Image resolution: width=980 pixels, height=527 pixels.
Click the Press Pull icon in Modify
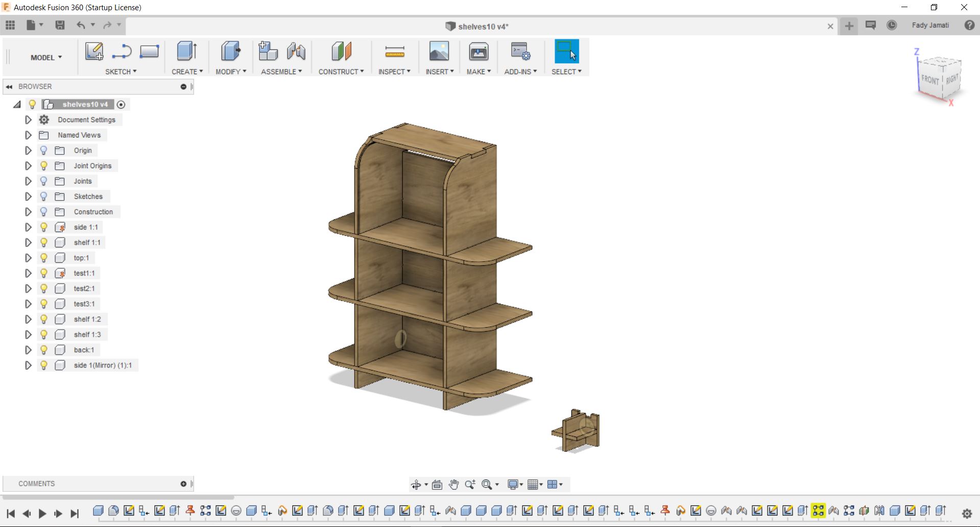(230, 52)
